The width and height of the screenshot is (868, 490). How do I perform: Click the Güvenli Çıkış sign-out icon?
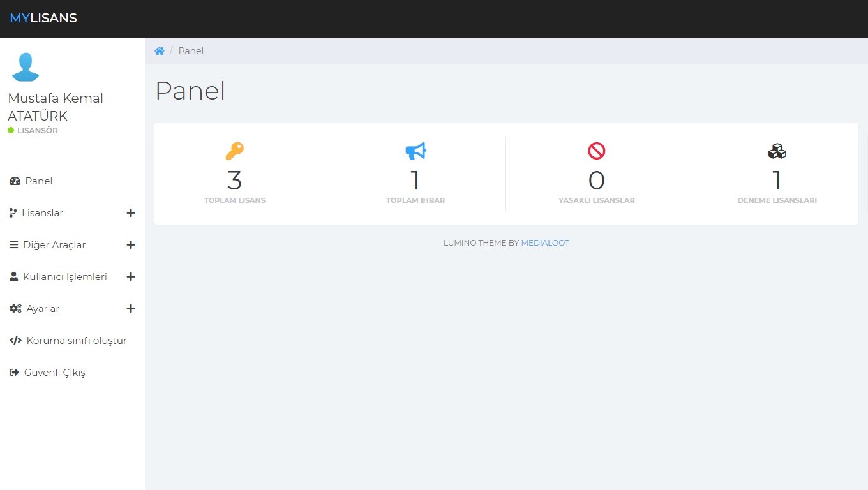(x=14, y=373)
